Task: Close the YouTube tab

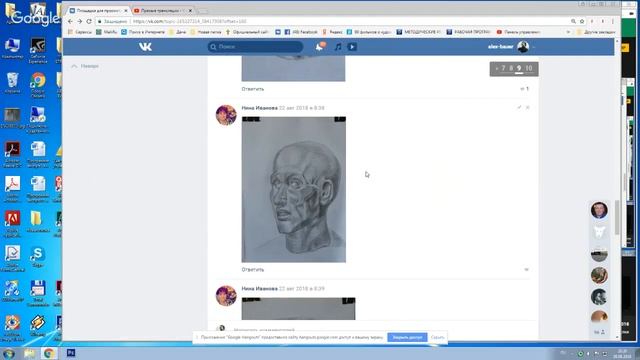Action: [x=190, y=11]
